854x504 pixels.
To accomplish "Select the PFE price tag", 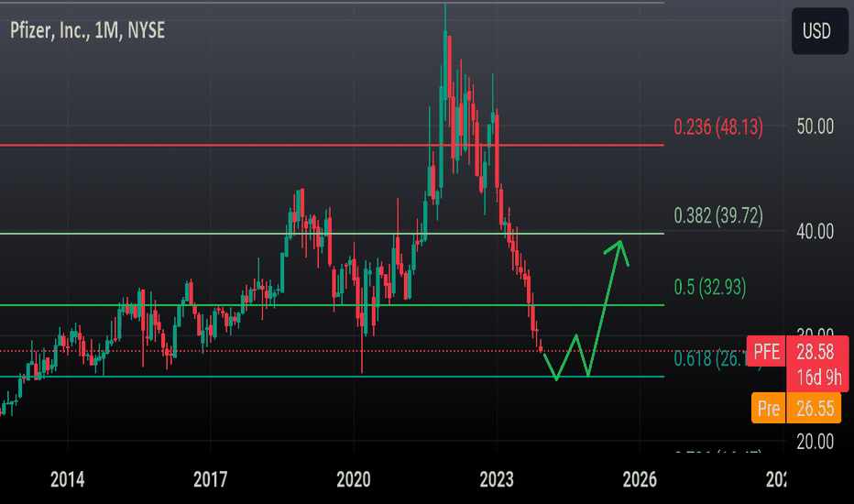I will click(766, 352).
